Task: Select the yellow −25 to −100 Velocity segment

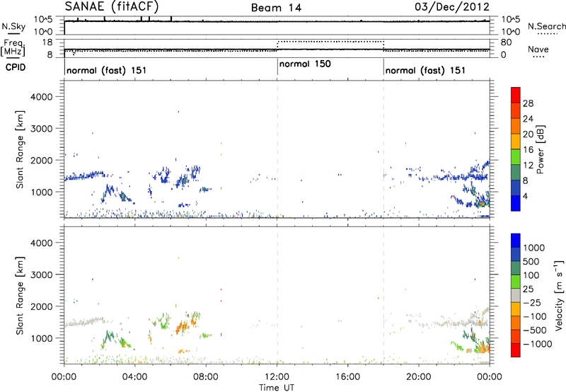Action: (x=516, y=309)
